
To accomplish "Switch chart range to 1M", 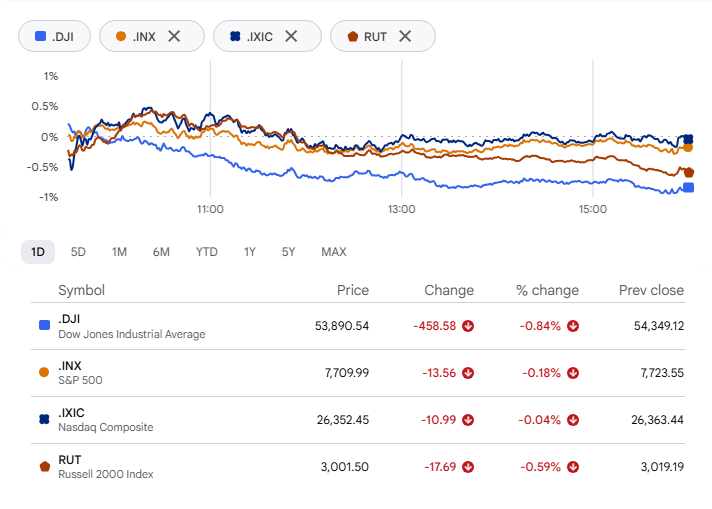I will coord(119,252).
